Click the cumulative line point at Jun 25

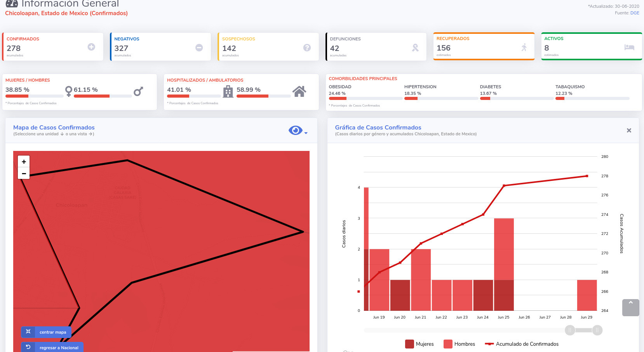coord(504,186)
